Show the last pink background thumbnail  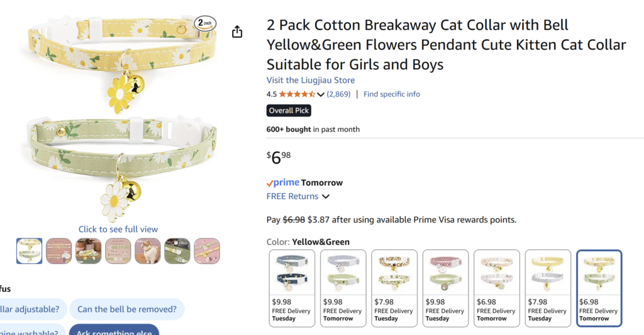(207, 251)
